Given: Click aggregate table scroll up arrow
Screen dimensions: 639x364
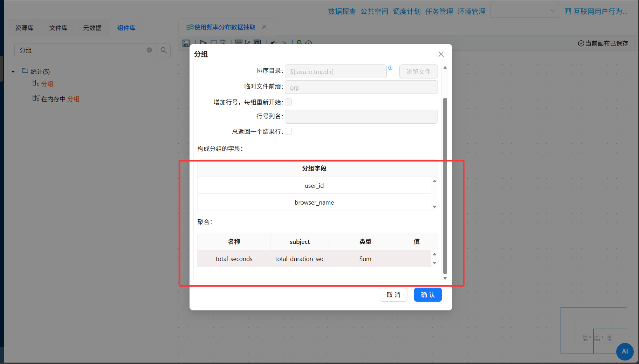Looking at the screenshot, I should tap(434, 254).
